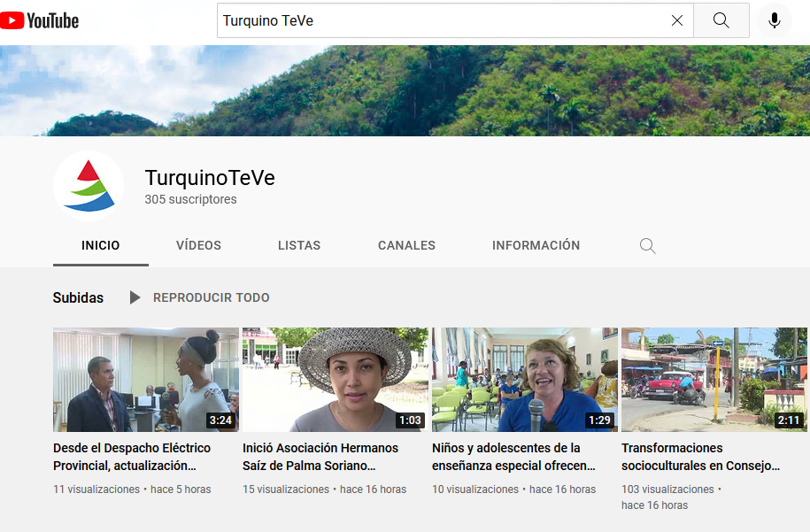
Task: Open the VÍDEOS tab
Action: coord(198,245)
